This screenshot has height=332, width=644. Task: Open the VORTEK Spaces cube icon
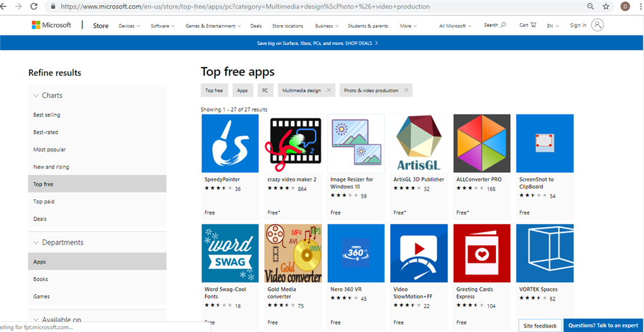[545, 254]
